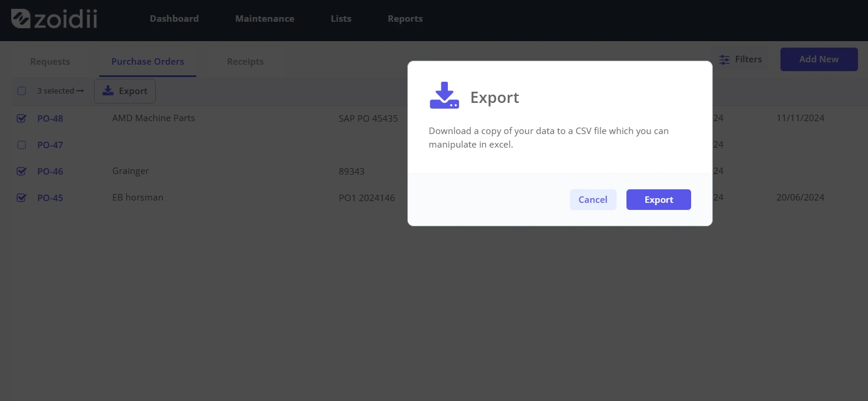868x401 pixels.
Task: Open the Dashboard menu
Action: pos(174,19)
